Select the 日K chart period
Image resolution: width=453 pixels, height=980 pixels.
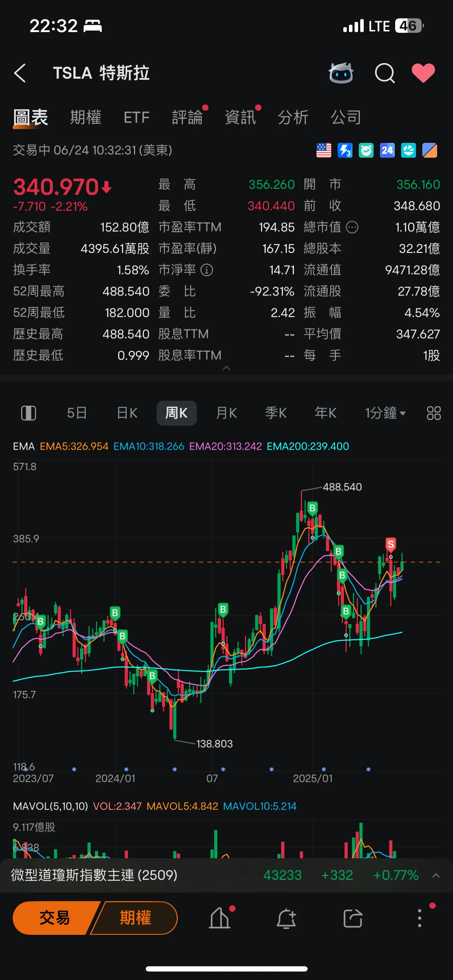tap(127, 413)
